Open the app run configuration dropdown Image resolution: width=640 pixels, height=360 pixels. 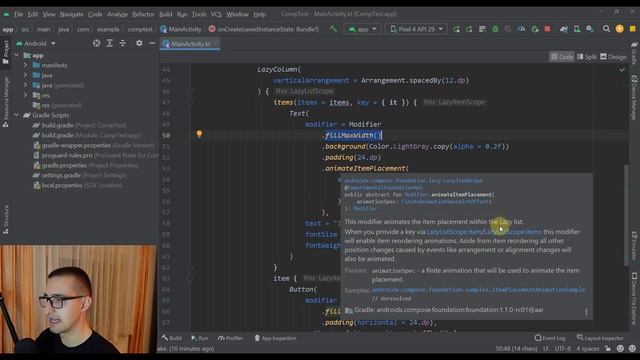(362, 29)
